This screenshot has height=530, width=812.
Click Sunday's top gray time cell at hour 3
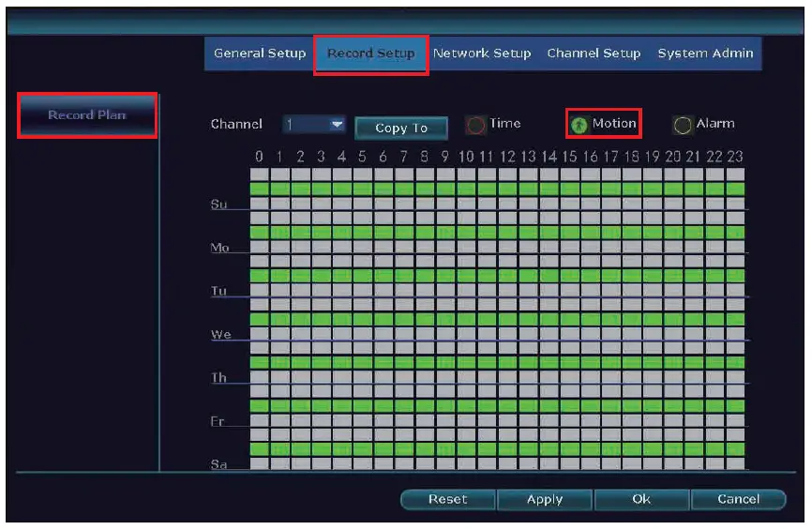[322, 174]
